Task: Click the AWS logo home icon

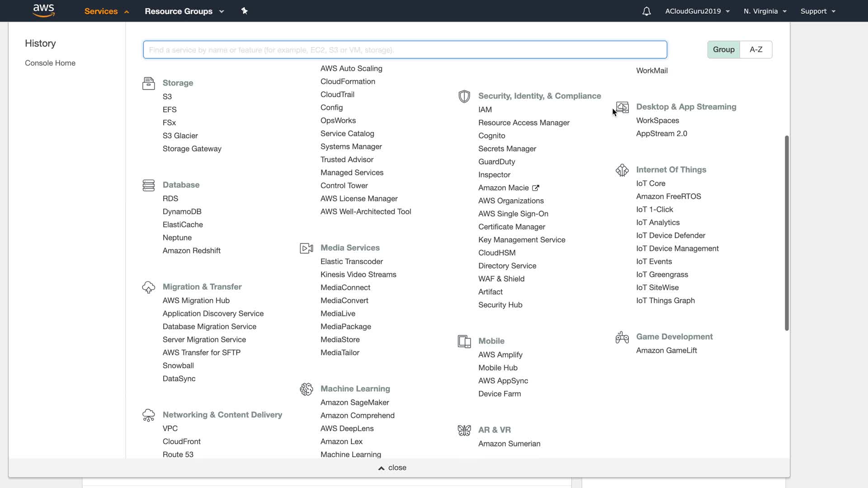Action: tap(44, 11)
